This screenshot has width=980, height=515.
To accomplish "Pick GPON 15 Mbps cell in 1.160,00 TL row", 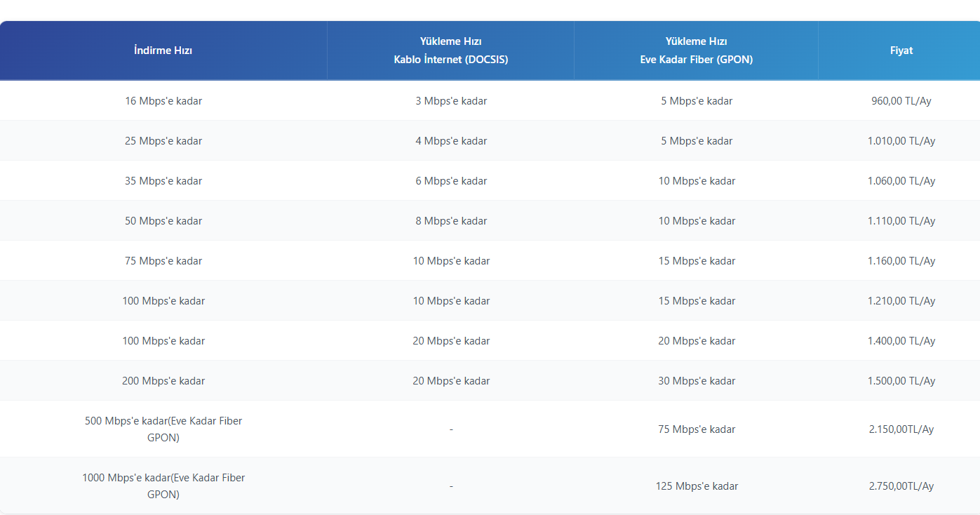I will coord(697,261).
